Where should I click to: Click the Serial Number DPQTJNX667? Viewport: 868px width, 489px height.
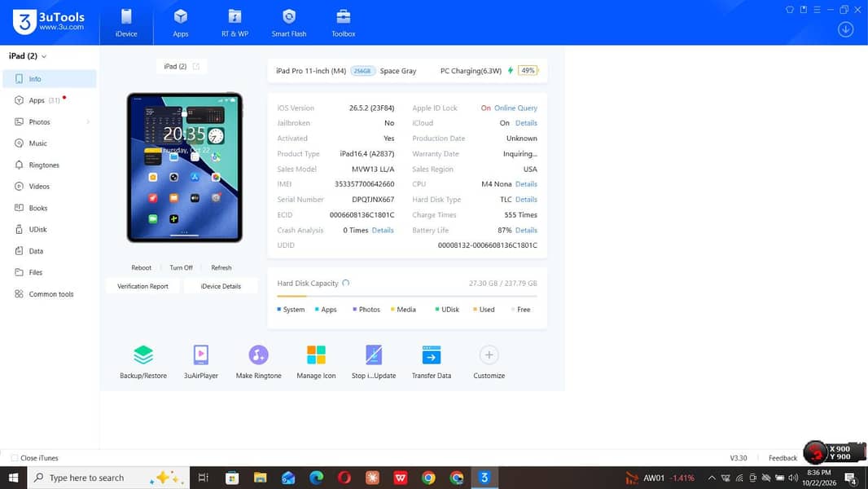(x=373, y=200)
